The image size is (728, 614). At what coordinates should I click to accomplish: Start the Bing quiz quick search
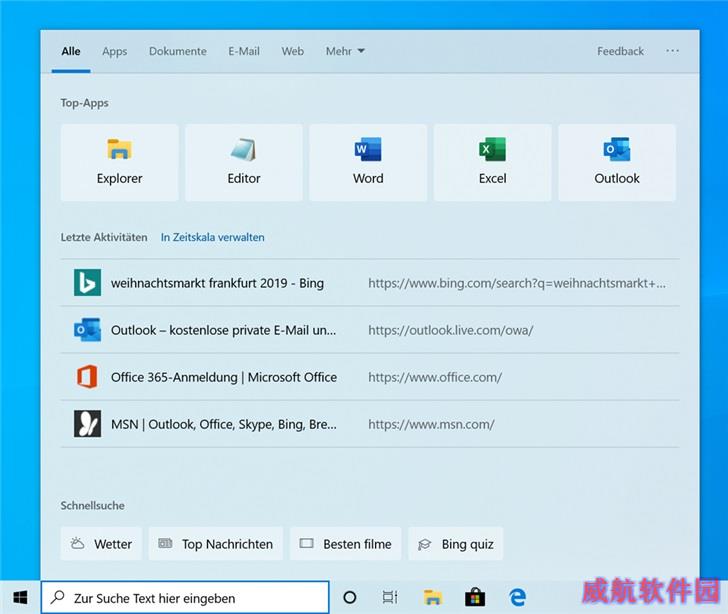[x=455, y=543]
